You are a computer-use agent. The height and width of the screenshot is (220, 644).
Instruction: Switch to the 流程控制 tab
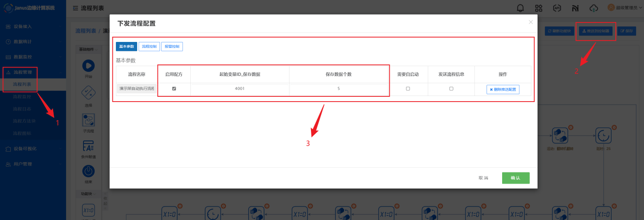(x=149, y=46)
